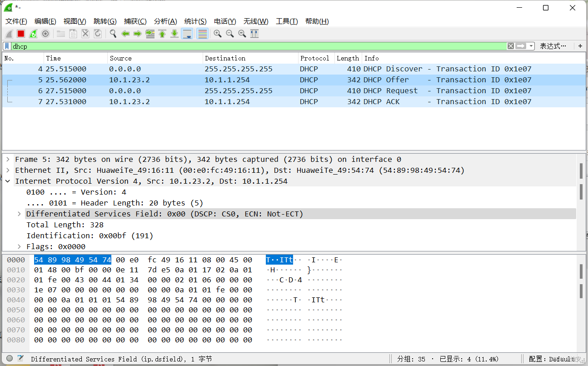Open the 捕获(C) menu
588x366 pixels.
point(135,21)
